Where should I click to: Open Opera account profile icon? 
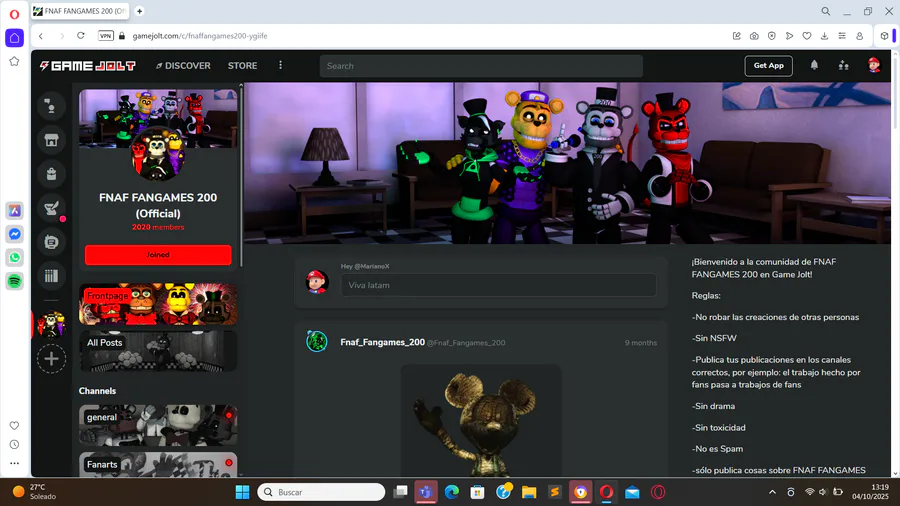point(859,36)
